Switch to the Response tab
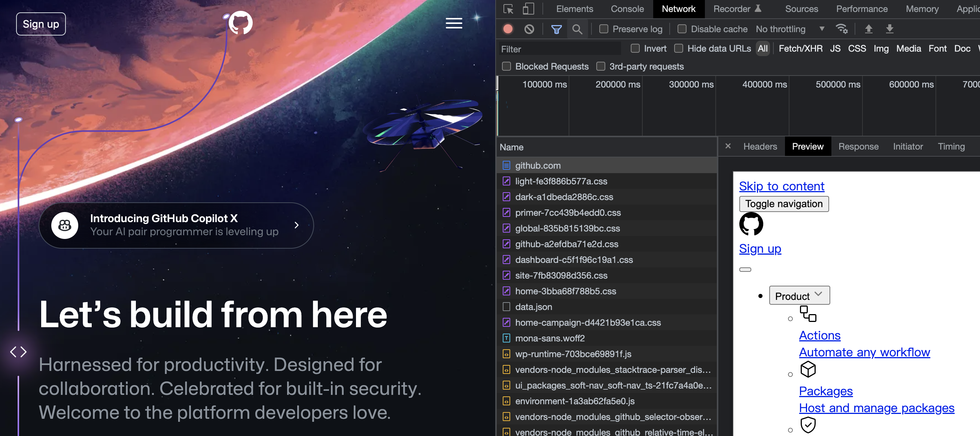This screenshot has width=980, height=436. click(x=858, y=146)
